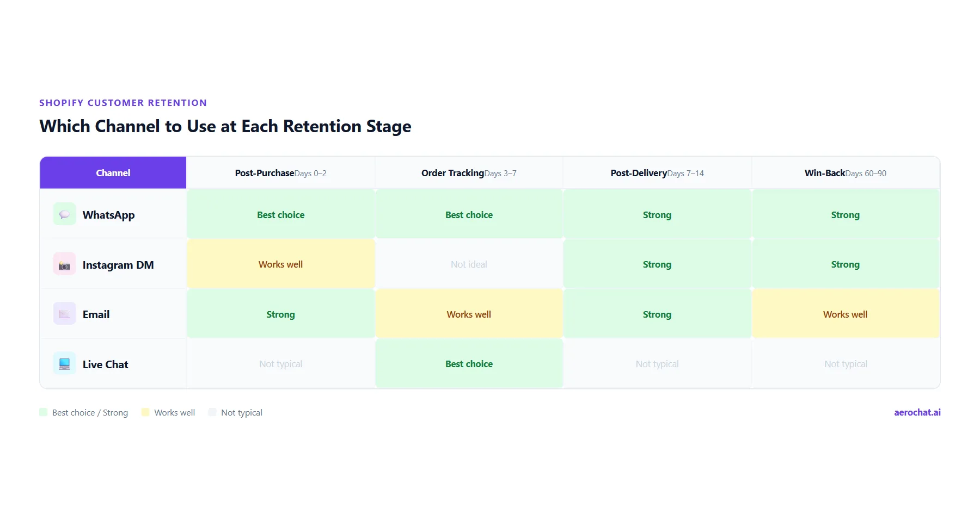This screenshot has width=980, height=514.
Task: Click the Email row label
Action: [96, 314]
